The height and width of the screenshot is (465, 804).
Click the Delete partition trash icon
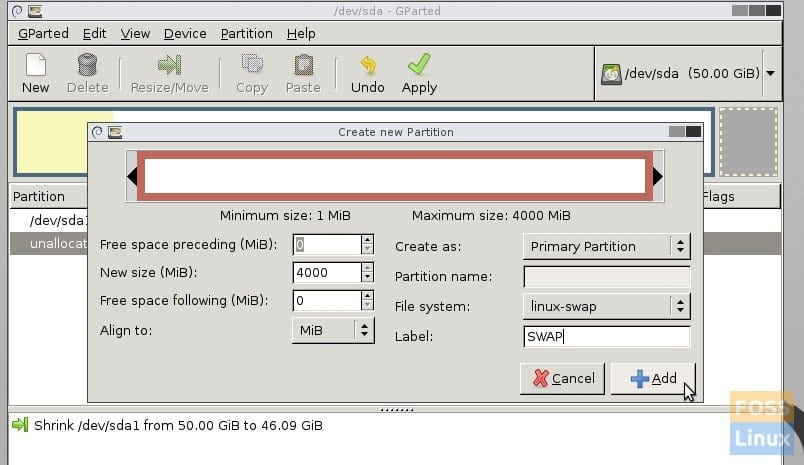87,66
